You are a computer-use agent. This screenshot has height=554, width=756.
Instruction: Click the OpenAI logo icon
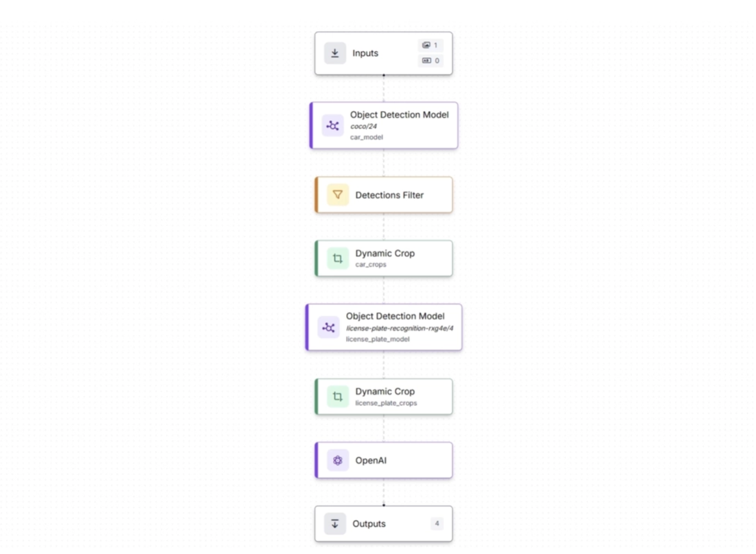[338, 460]
